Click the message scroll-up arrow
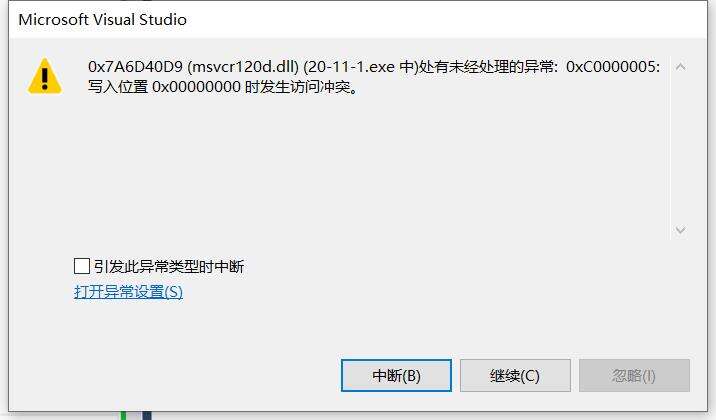 coord(680,67)
